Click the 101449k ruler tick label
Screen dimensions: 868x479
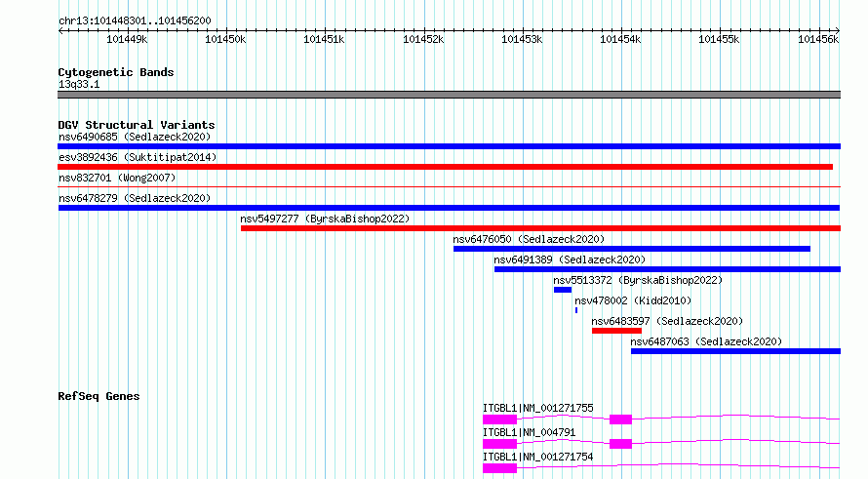tap(127, 39)
